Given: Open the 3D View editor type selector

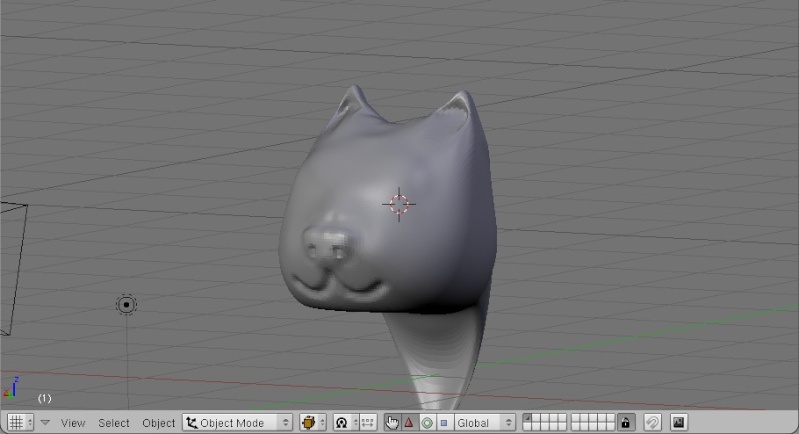Looking at the screenshot, I should click(x=20, y=422).
